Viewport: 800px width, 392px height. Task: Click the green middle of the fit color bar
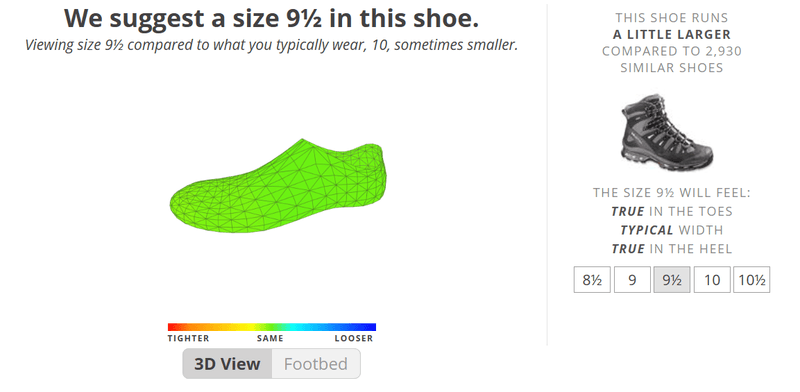(272, 327)
